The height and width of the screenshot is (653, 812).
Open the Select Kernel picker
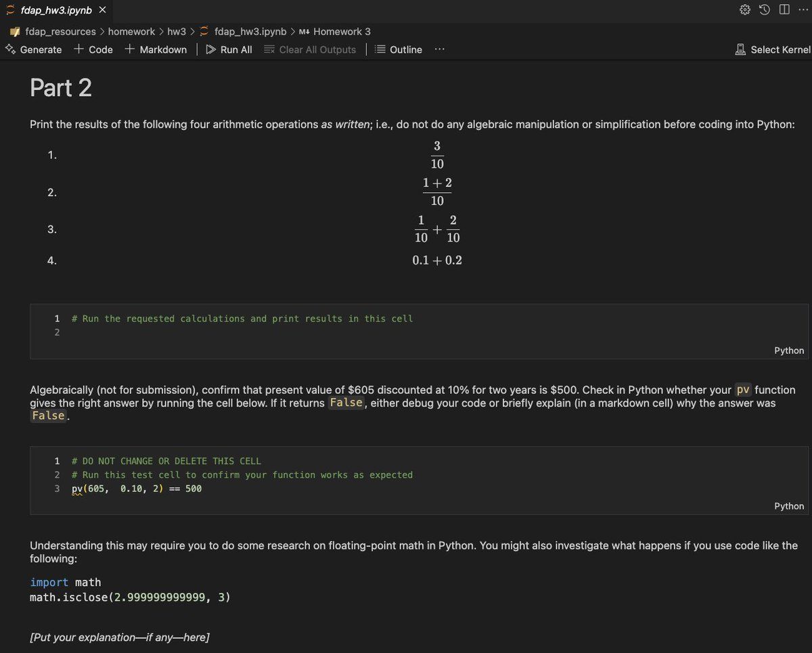click(773, 49)
